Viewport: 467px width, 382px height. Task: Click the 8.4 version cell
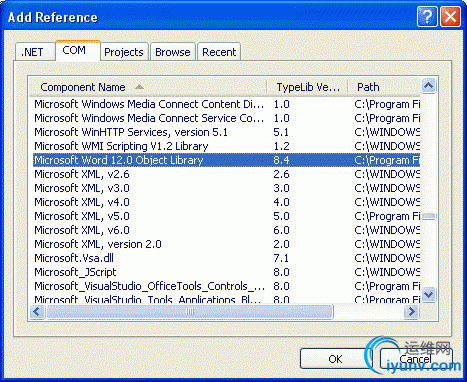[x=281, y=160]
